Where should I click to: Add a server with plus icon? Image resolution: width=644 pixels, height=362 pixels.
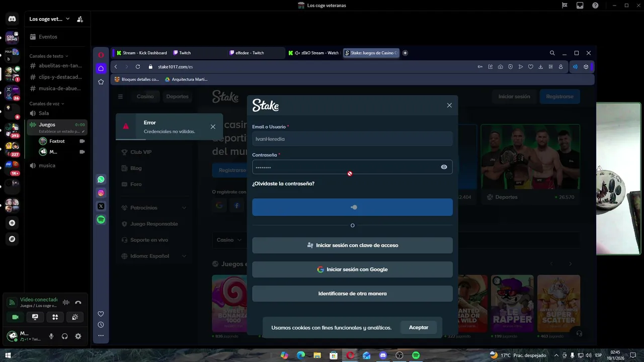[x=12, y=223]
